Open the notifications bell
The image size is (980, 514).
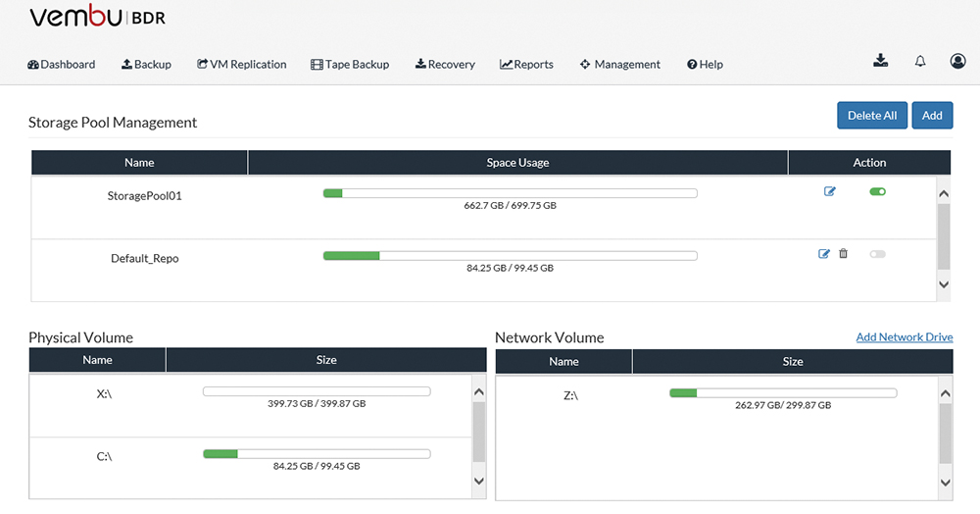[x=920, y=61]
